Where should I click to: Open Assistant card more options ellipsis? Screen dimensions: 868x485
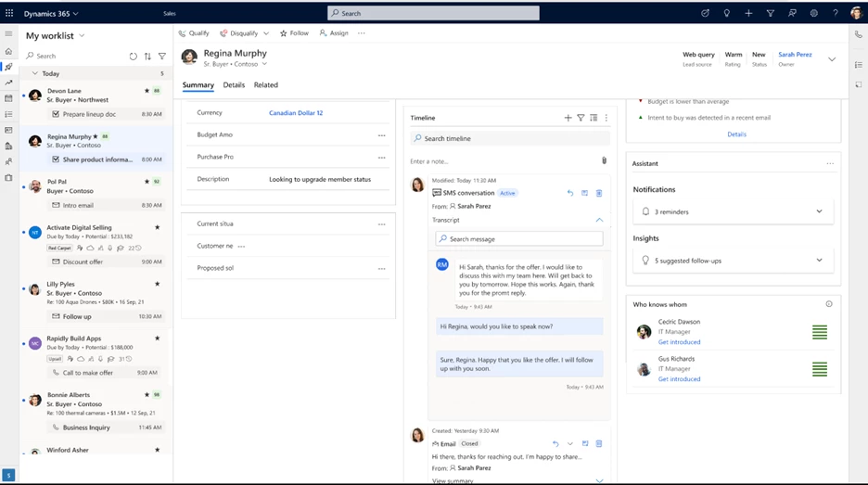(x=830, y=163)
